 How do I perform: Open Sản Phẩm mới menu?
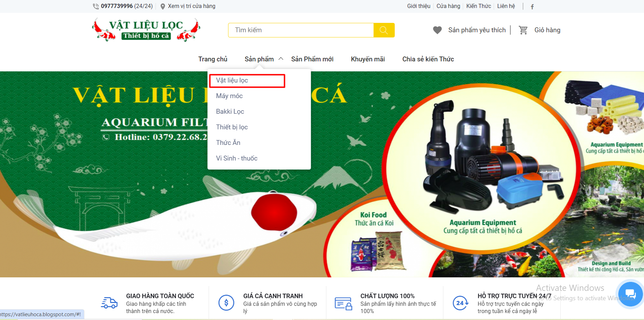312,59
